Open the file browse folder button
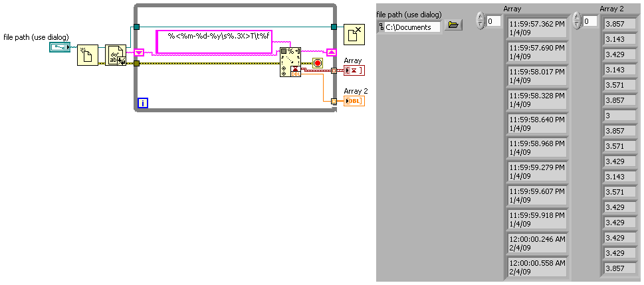 pyautogui.click(x=453, y=25)
